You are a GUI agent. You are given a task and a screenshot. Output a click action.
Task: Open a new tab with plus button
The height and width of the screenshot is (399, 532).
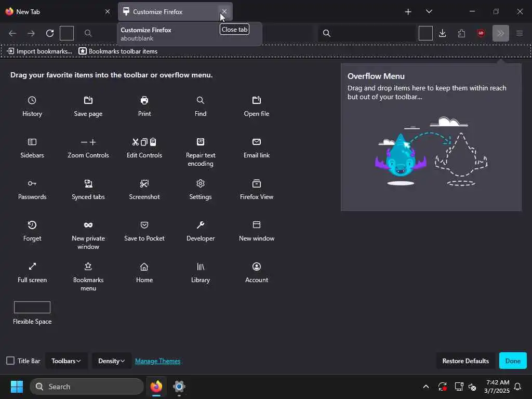[x=408, y=12]
